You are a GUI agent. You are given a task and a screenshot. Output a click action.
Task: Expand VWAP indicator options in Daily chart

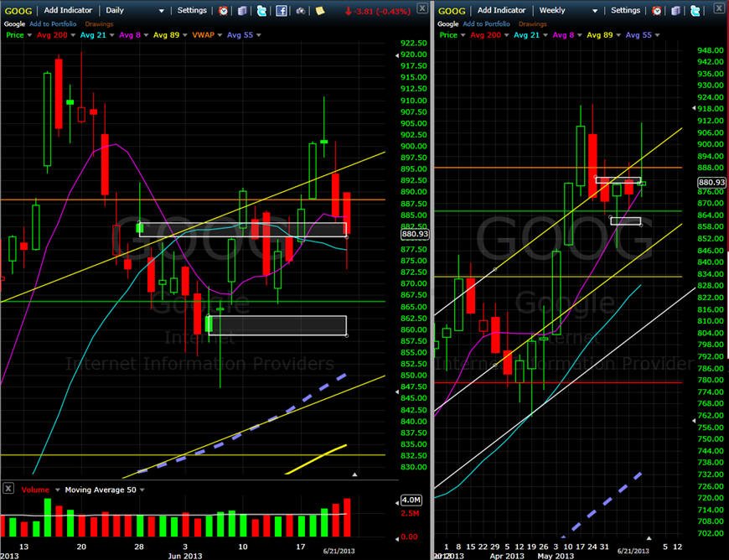point(220,35)
